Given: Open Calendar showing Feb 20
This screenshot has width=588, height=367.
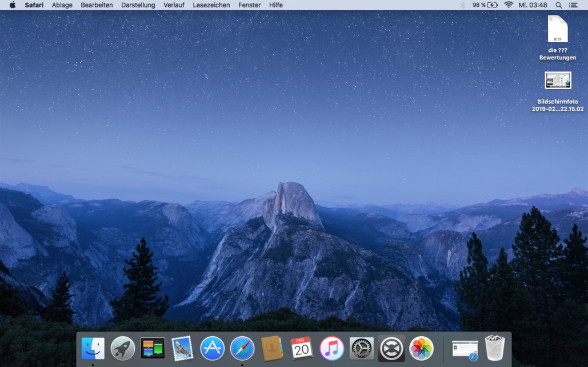Looking at the screenshot, I should click(302, 348).
